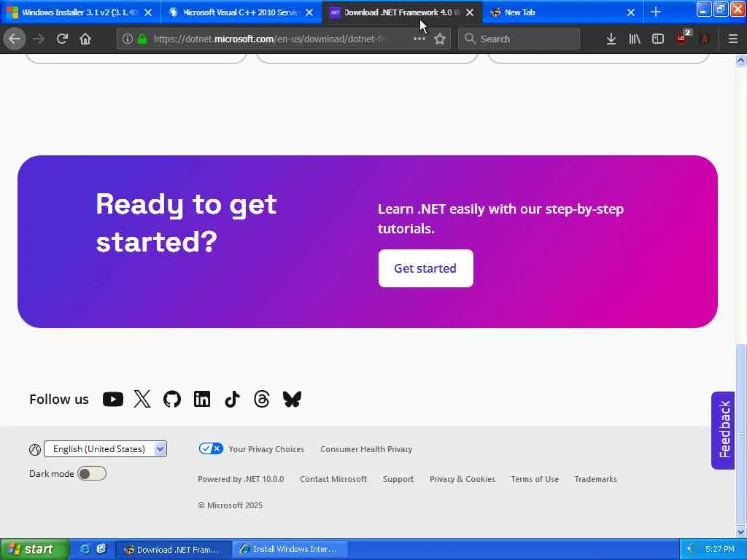Click the green padlock security icon

point(142,39)
